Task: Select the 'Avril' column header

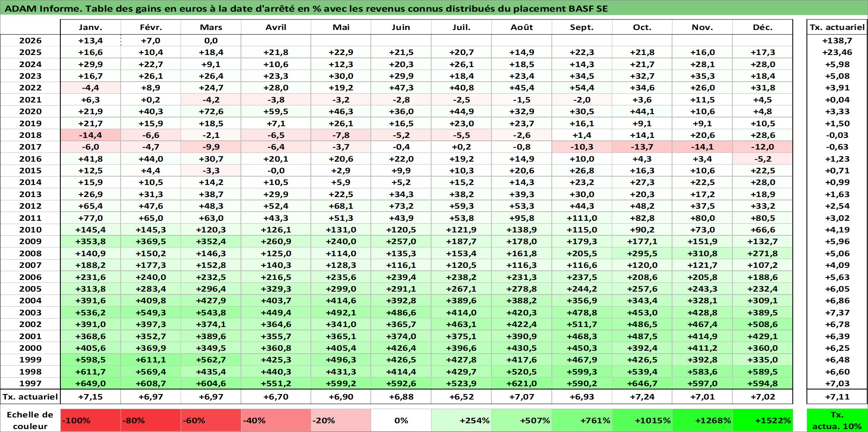Action: pos(276,27)
